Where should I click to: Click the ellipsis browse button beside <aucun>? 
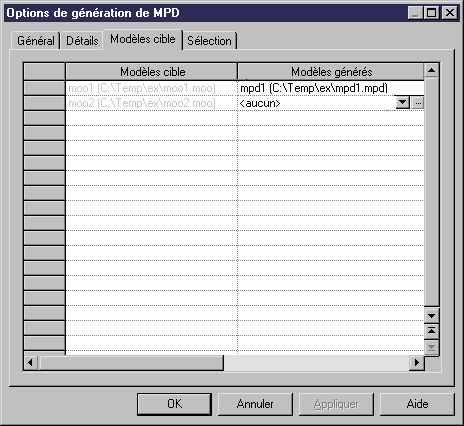(418, 103)
